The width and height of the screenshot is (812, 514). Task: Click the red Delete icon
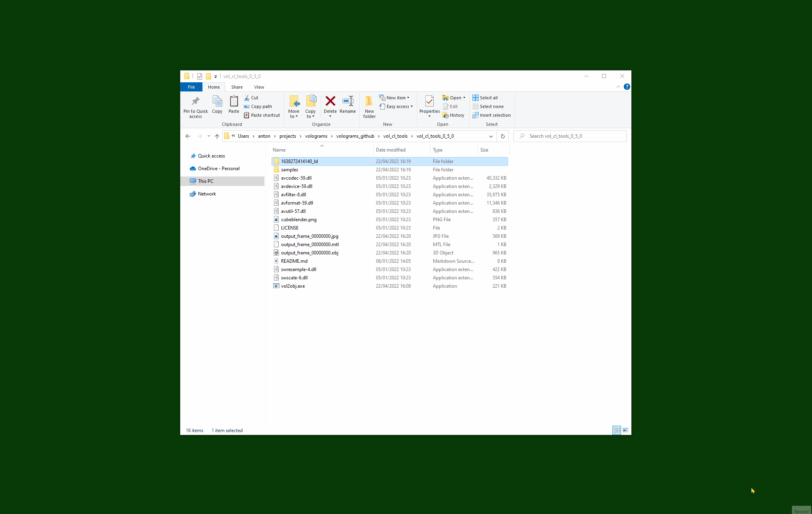330,101
